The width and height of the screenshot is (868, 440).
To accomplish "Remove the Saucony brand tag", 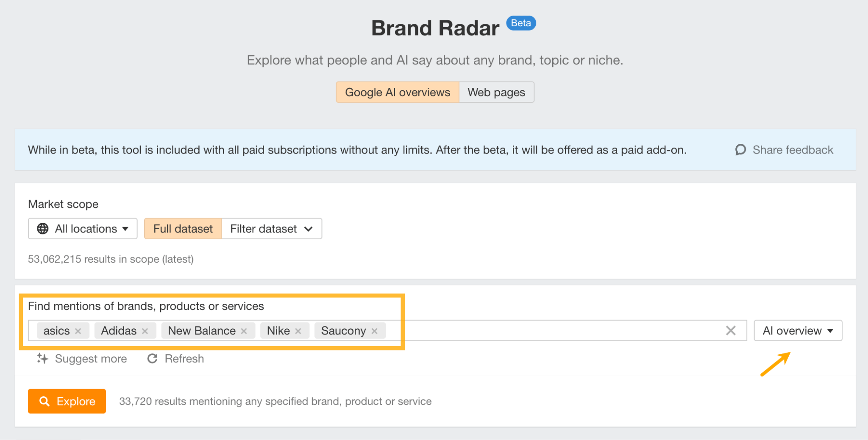I will coord(375,331).
